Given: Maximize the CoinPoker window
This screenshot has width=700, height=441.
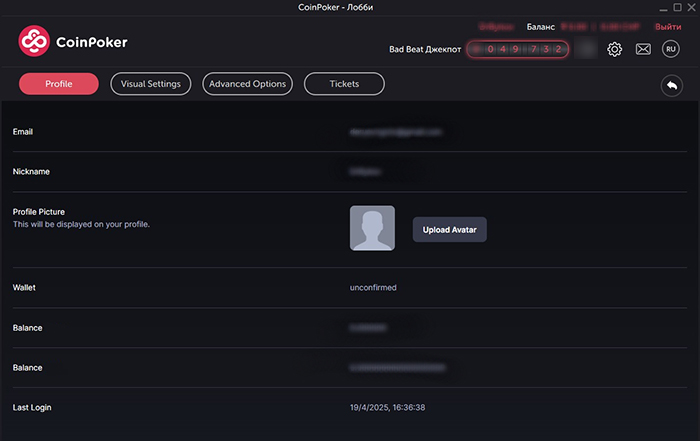Looking at the screenshot, I should click(677, 7).
